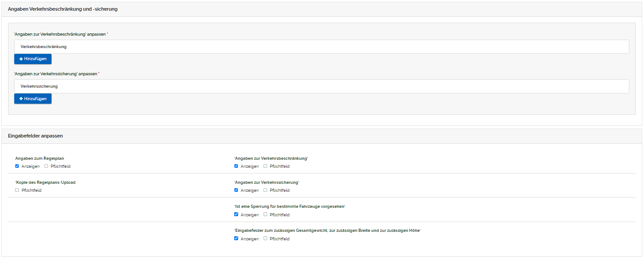Disable Anzeigen under 'Angaben zur Verkehrssicherung' in Eingabefelder
644x259 pixels.
[x=236, y=190]
